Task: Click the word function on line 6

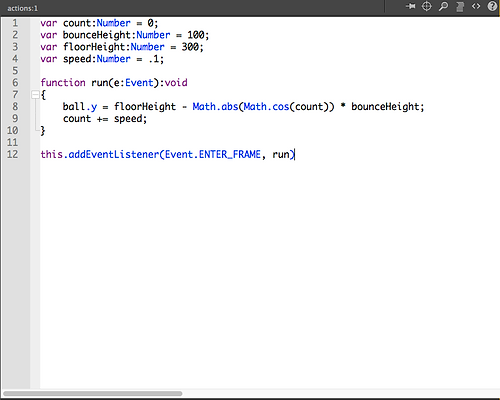Action: (63, 83)
